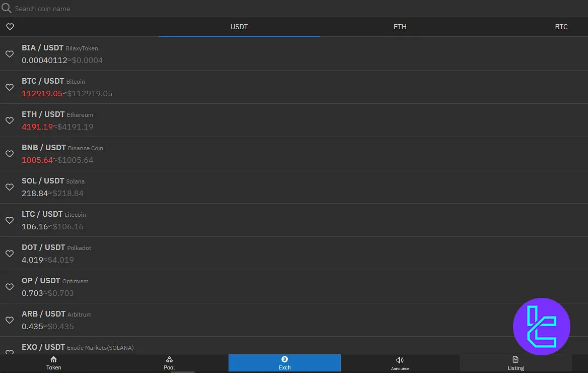This screenshot has height=373, width=588.
Task: Switch to the BTC market tab
Action: (x=561, y=27)
